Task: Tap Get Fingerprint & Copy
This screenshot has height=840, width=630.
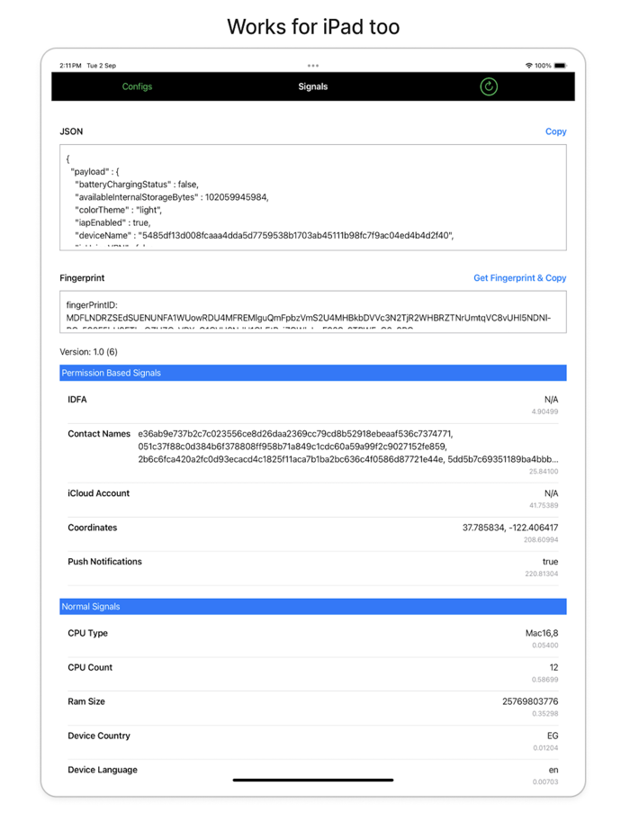Action: click(x=519, y=278)
